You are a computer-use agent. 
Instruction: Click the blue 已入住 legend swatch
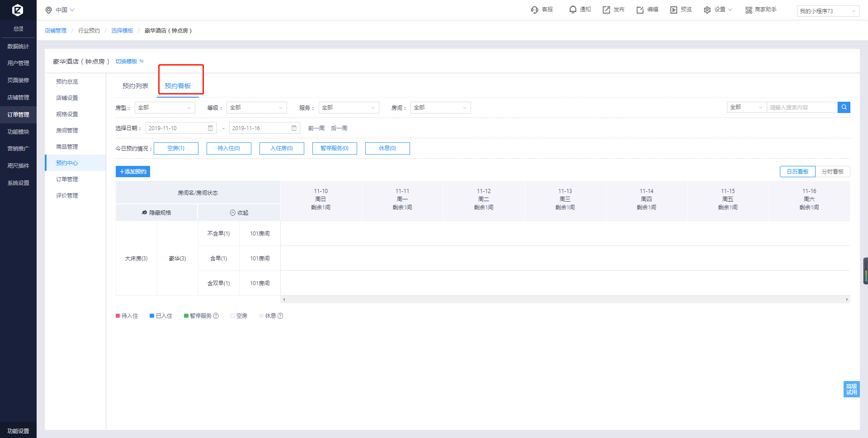tap(152, 316)
